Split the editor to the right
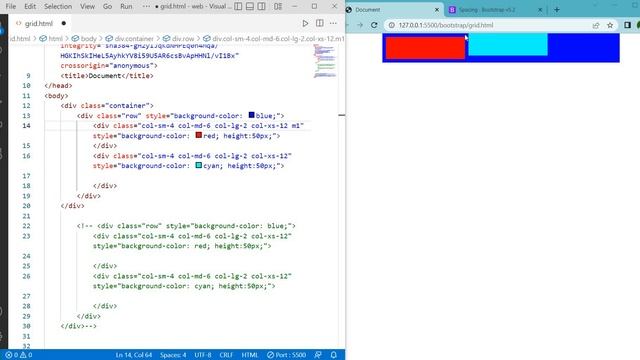The width and height of the screenshot is (640, 360). point(320,23)
